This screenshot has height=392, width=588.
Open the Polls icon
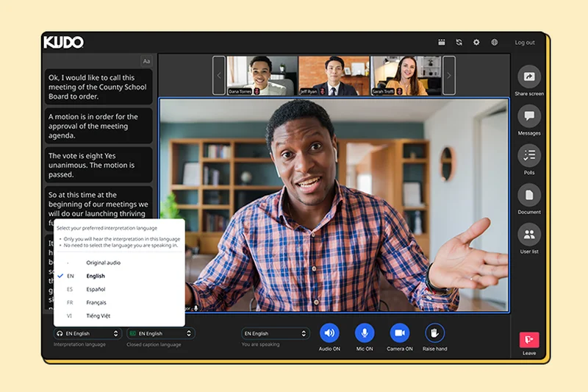point(529,155)
